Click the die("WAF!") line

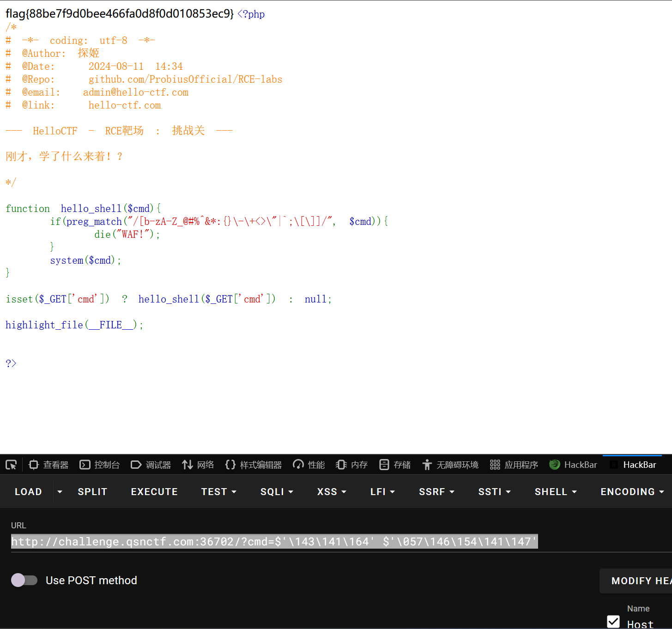tap(127, 235)
